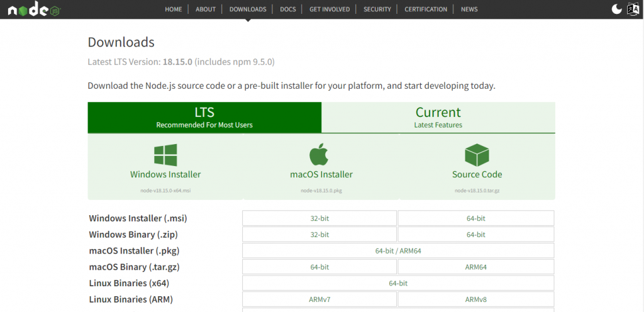Switch to the LTS tab
The height and width of the screenshot is (312, 644).
[204, 118]
